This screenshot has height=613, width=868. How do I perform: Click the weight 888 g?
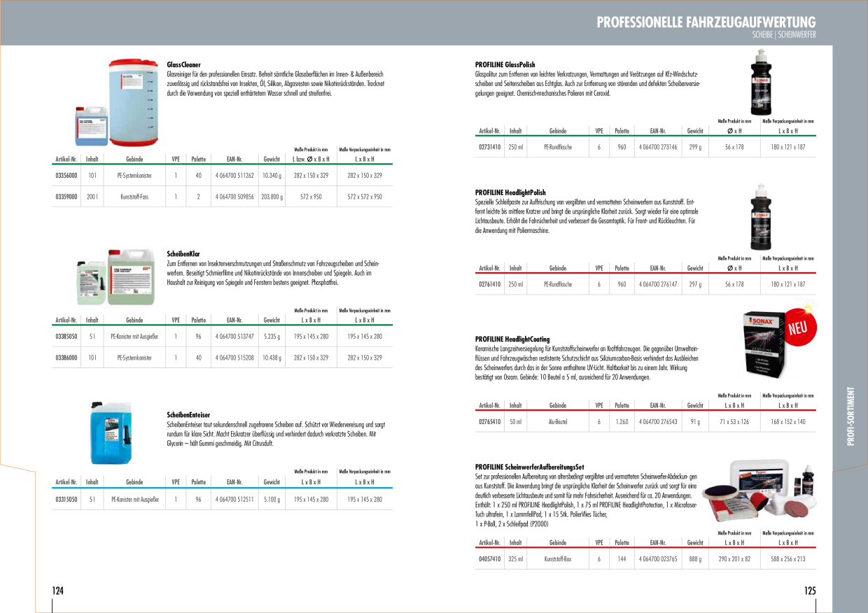click(695, 559)
